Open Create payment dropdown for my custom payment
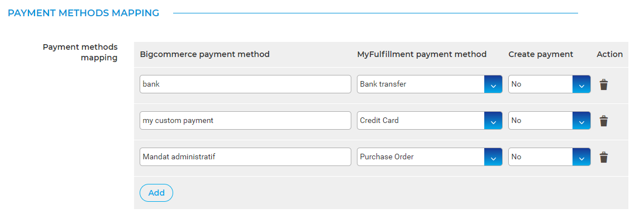 pyautogui.click(x=550, y=121)
